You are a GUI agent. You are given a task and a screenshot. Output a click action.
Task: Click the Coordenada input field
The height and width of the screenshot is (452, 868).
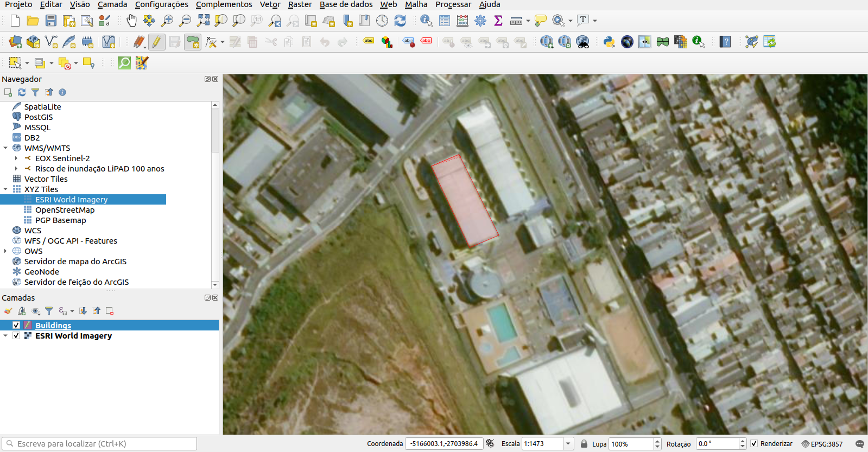443,443
